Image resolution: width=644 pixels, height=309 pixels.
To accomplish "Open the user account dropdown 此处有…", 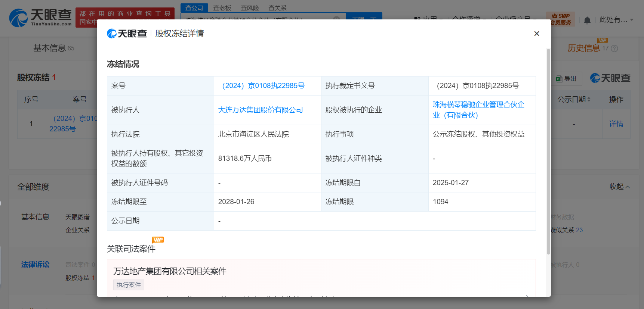I will (616, 20).
